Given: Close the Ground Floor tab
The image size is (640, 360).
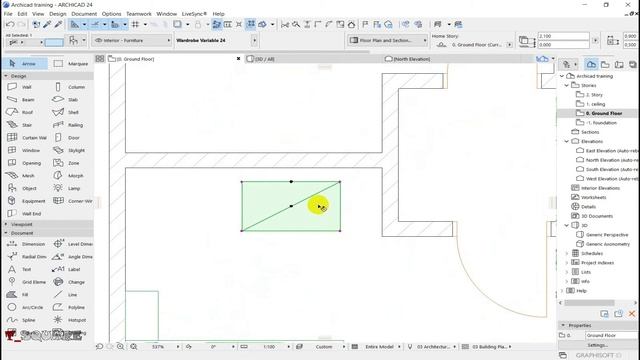Looking at the screenshot, I should click(x=238, y=59).
